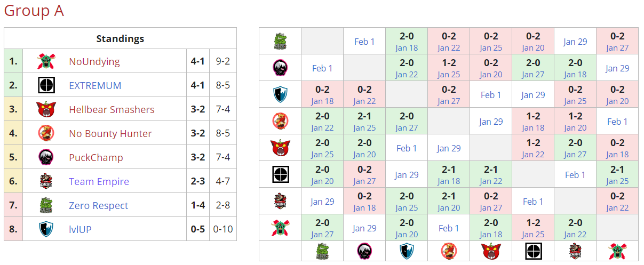Select the Hellbear Smashers logo in the standings
The height and width of the screenshot is (265, 644).
(46, 109)
